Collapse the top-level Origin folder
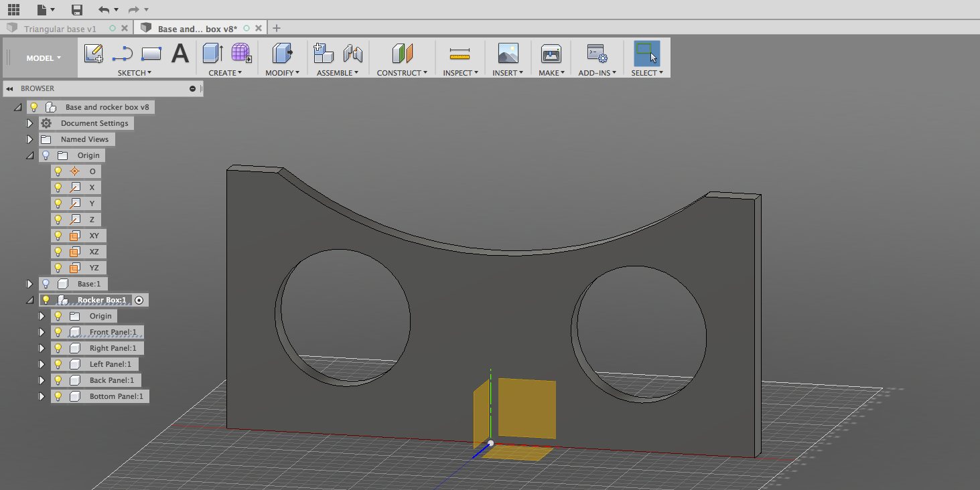 click(x=29, y=155)
